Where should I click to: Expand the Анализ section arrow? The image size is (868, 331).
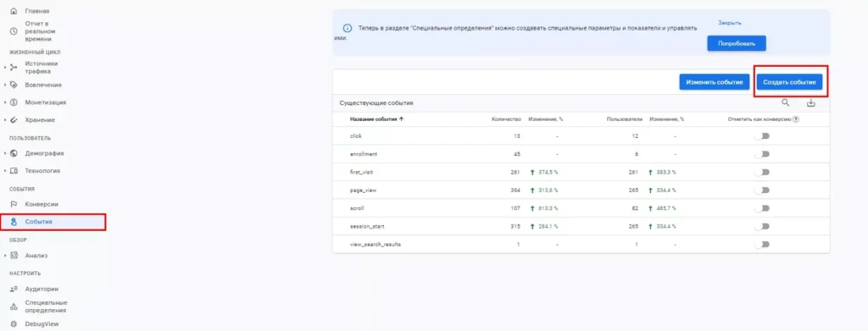pyautogui.click(x=5, y=256)
